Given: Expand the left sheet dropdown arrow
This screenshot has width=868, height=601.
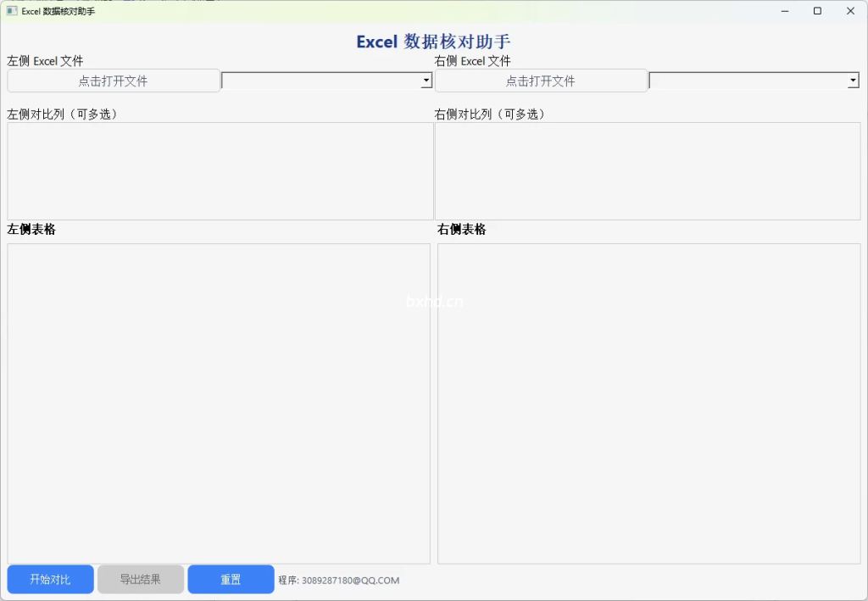Looking at the screenshot, I should tap(426, 81).
